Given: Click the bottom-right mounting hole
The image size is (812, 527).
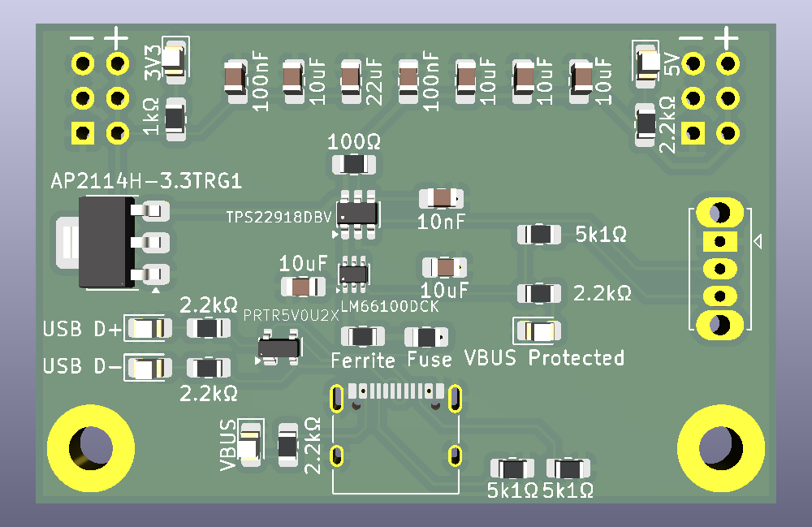Looking at the screenshot, I should click(721, 448).
